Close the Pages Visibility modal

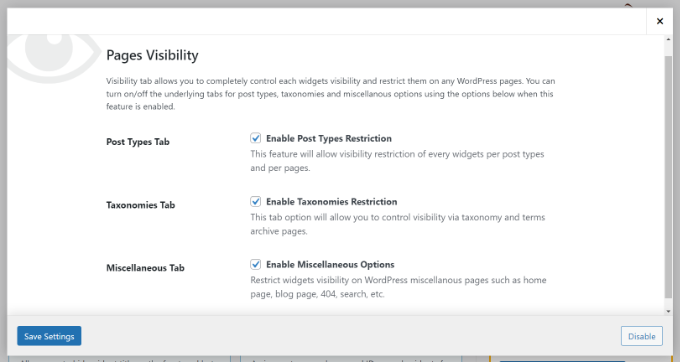[660, 21]
